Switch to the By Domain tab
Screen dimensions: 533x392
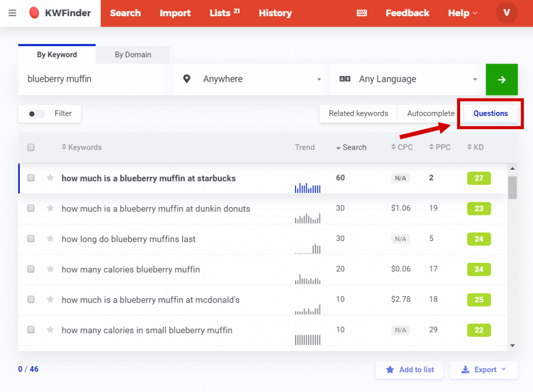coord(133,54)
